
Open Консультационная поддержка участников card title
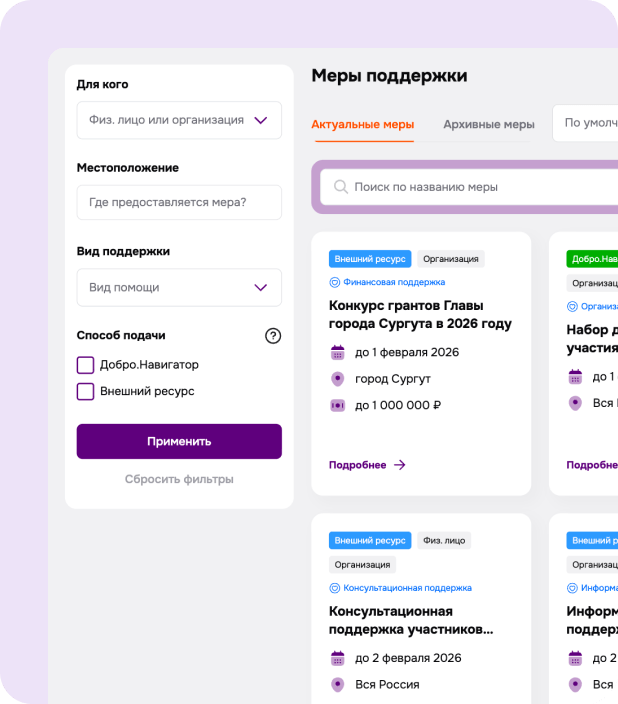pyautogui.click(x=410, y=620)
